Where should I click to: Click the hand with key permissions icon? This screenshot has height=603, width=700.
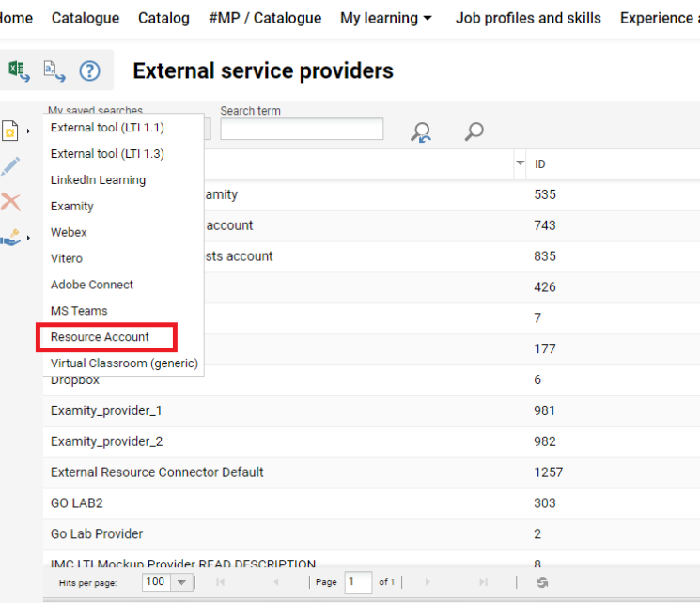(10, 238)
